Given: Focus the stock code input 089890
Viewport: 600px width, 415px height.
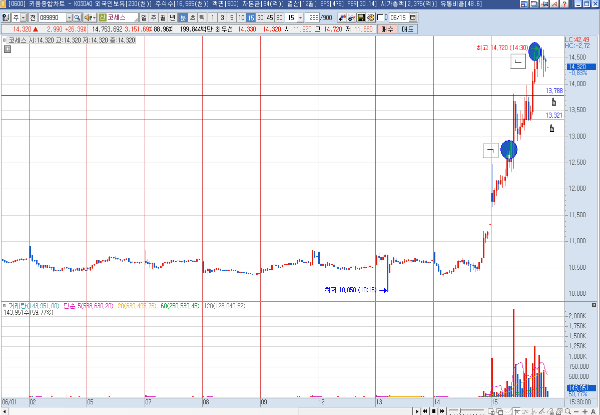Looking at the screenshot, I should (x=52, y=18).
